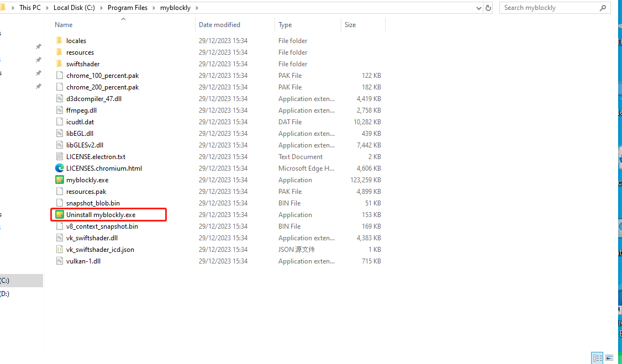Select file name vulkan-1.dll
Image resolution: width=622 pixels, height=364 pixels.
83,261
